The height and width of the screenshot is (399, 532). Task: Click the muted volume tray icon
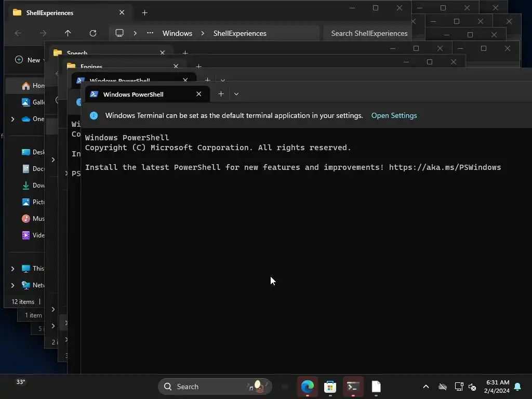[472, 387]
